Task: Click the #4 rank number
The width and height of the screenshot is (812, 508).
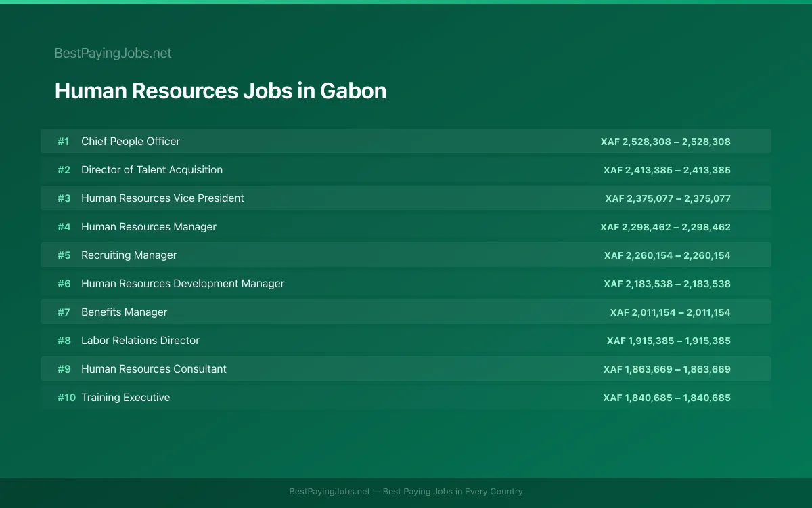Action: click(64, 226)
